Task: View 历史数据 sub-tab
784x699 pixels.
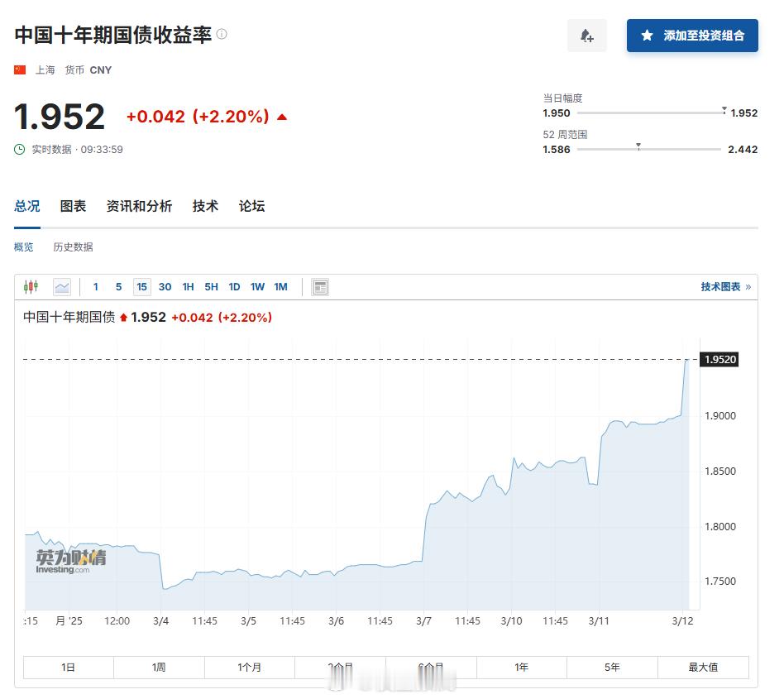Action: click(x=73, y=247)
